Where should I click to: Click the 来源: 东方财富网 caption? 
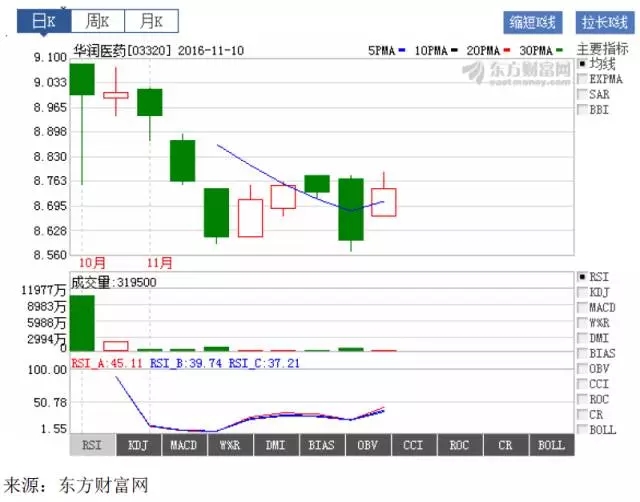[76, 485]
